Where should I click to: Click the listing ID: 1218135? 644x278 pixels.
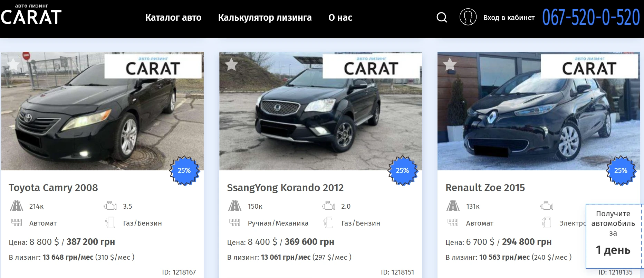tap(616, 272)
